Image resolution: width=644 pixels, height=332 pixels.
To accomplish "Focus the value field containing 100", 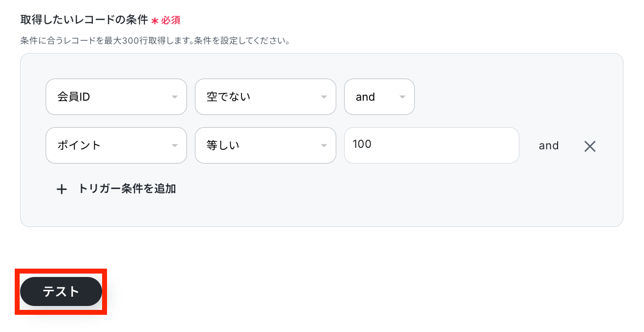I will pos(431,145).
